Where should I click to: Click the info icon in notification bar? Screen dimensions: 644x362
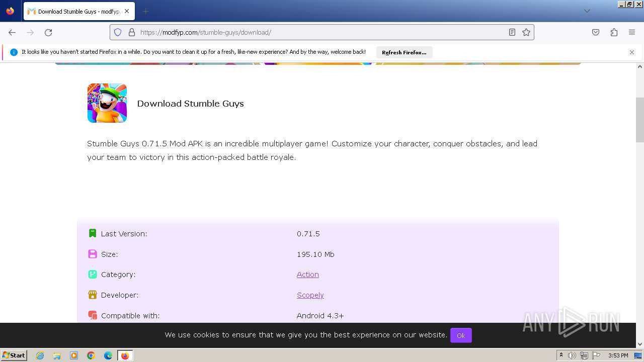coord(14,52)
